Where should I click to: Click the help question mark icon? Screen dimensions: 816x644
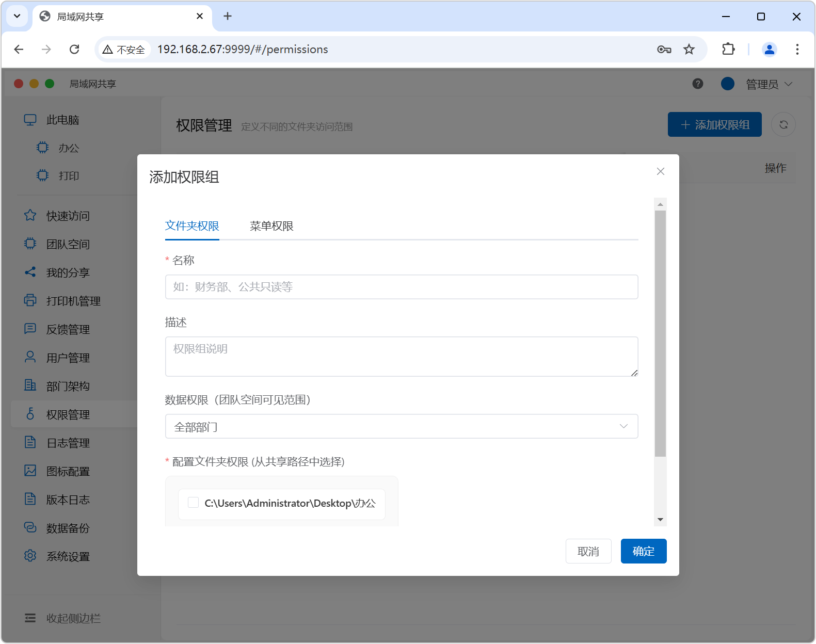click(698, 84)
